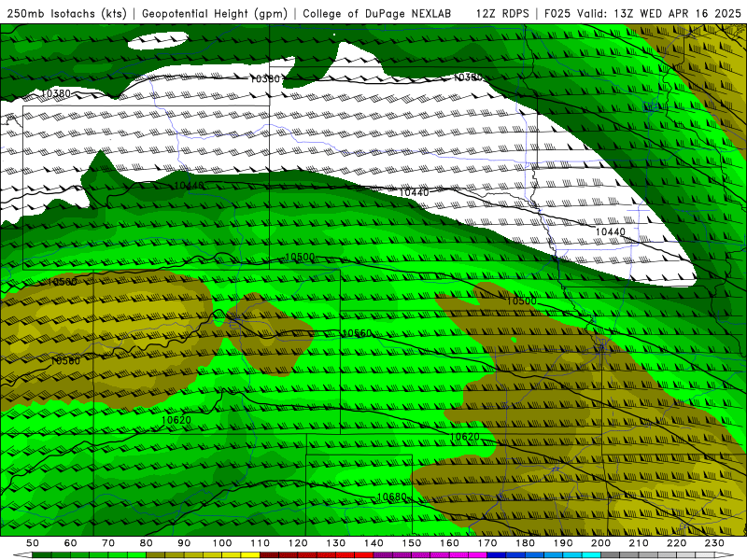The width and height of the screenshot is (747, 560).
Task: Click the 50 value on the color scale
Action: pyautogui.click(x=33, y=543)
